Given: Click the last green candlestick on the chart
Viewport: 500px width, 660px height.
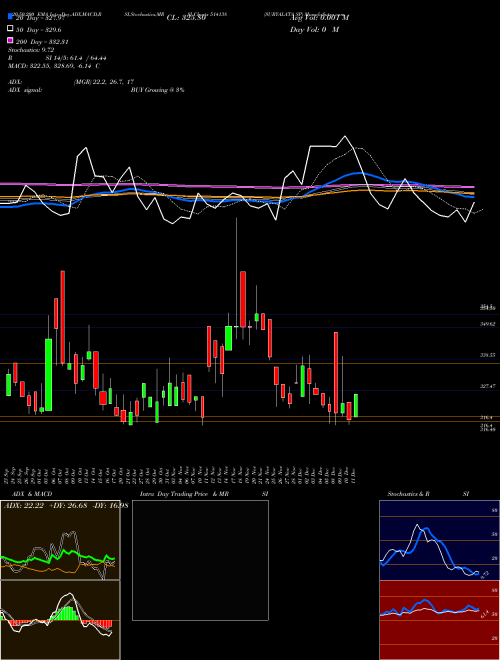Looking at the screenshot, I should click(x=356, y=405).
